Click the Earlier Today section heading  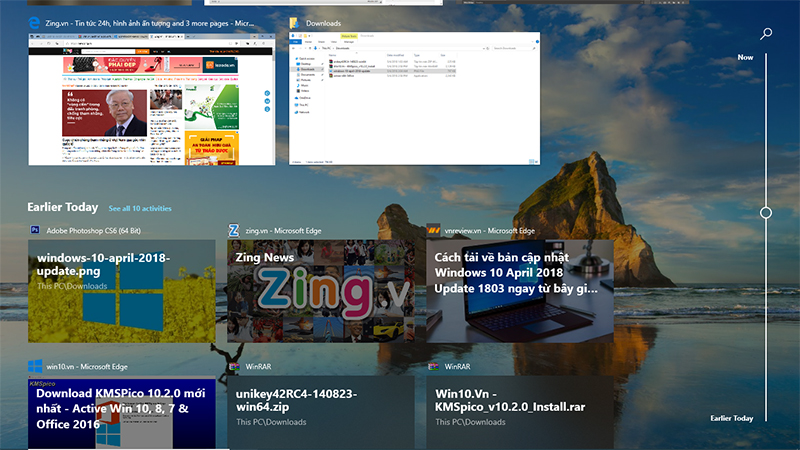(x=63, y=207)
